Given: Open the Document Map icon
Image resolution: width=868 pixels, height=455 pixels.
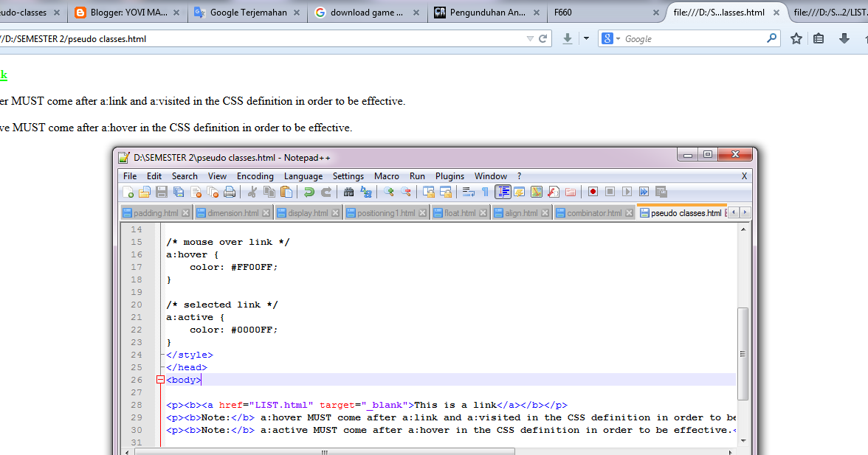Looking at the screenshot, I should pos(537,192).
